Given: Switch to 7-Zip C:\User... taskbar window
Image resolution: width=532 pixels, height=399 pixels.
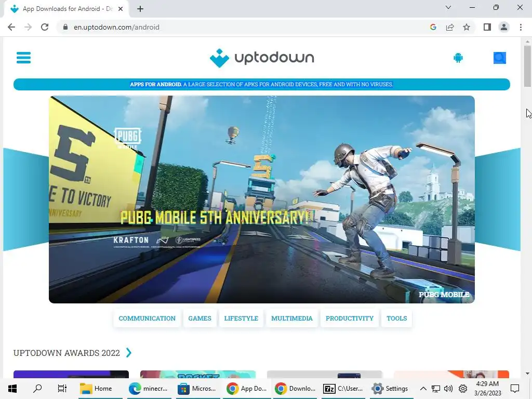Looking at the screenshot, I should click(343, 389).
